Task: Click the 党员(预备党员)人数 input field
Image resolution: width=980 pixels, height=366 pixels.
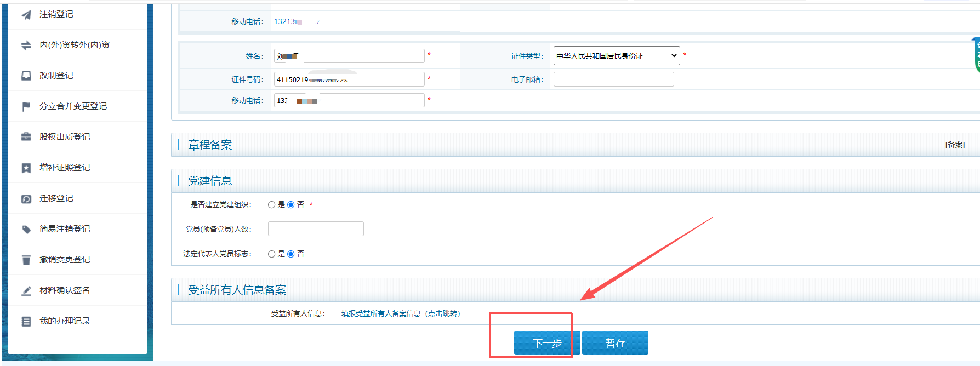Action: 316,229
